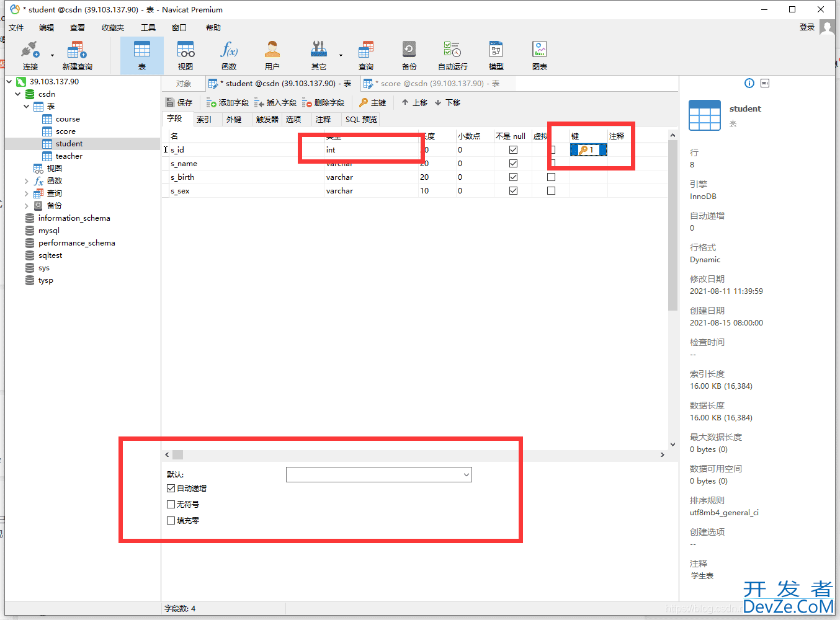The width and height of the screenshot is (840, 620).
Task: Click the Save (保存) button
Action: (179, 102)
